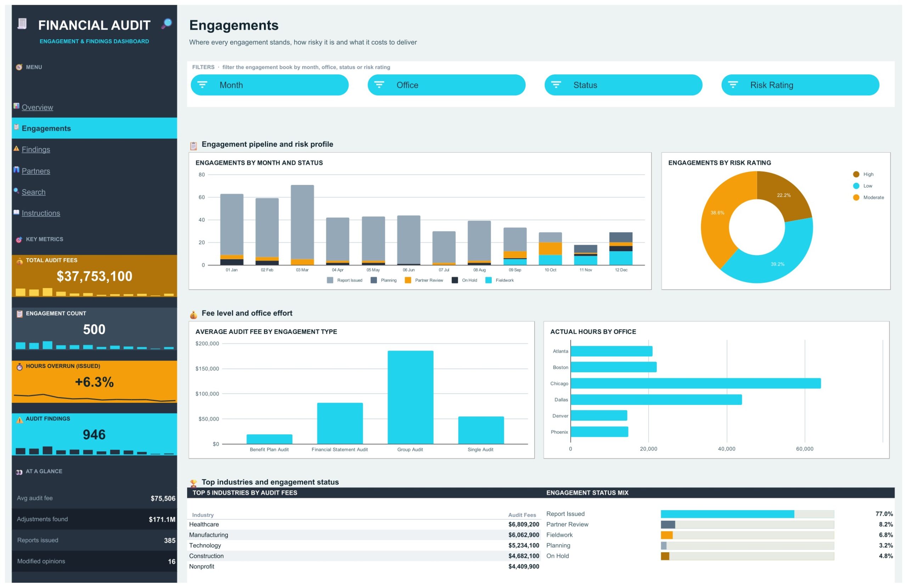Click the Hours Overrun +6.3% value
The height and width of the screenshot is (588, 907).
94,382
